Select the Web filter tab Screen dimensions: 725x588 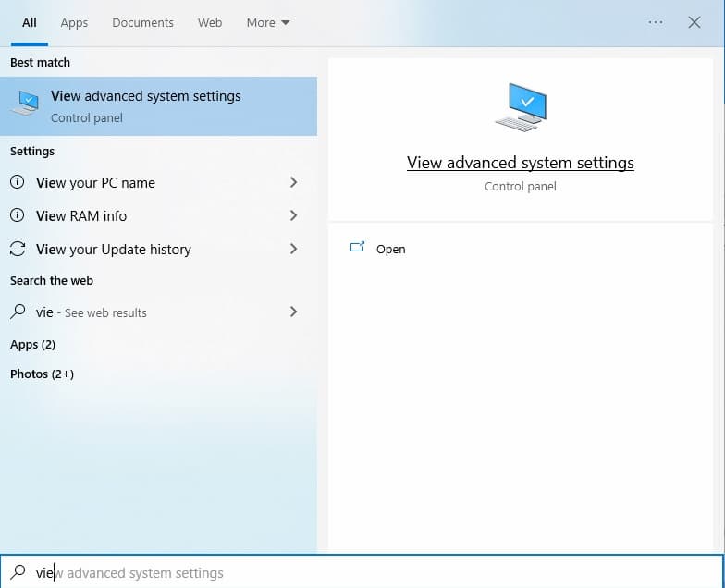pos(210,22)
